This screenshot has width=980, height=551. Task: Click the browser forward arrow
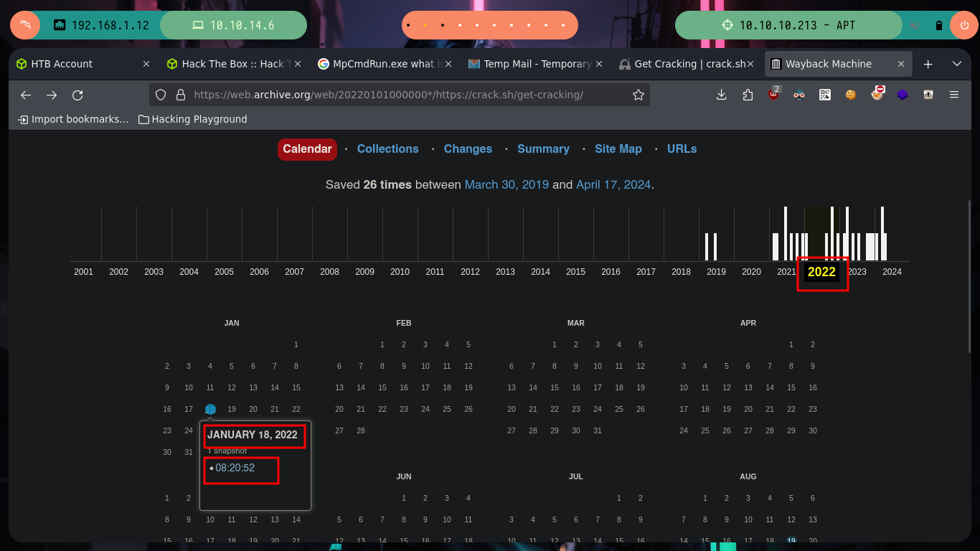pos(52,95)
